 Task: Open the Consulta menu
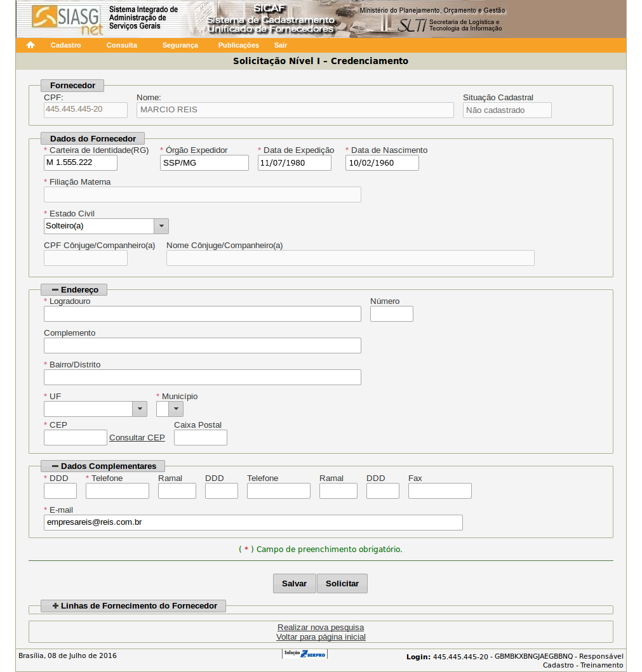click(122, 45)
